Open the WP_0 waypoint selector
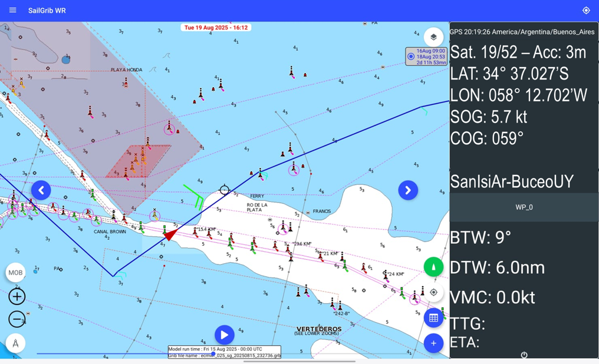 pyautogui.click(x=524, y=207)
